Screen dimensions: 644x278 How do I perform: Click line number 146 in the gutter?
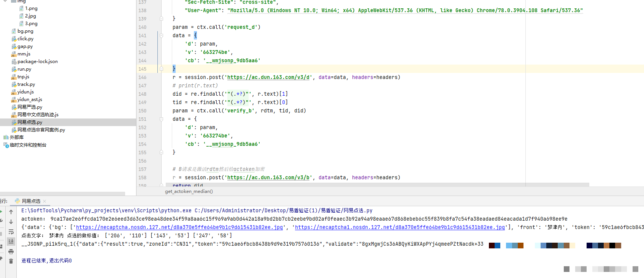(x=142, y=77)
